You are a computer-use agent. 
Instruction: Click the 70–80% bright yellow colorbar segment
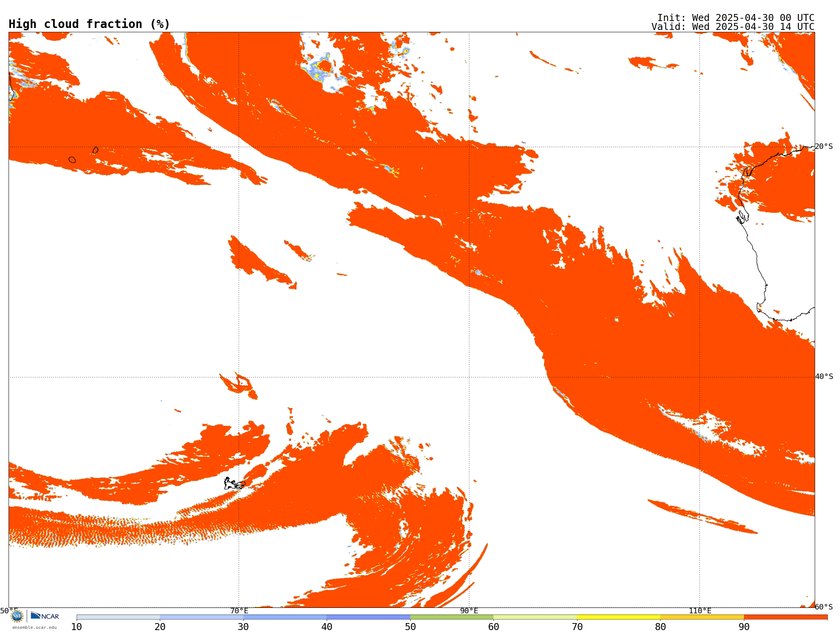coord(619,617)
